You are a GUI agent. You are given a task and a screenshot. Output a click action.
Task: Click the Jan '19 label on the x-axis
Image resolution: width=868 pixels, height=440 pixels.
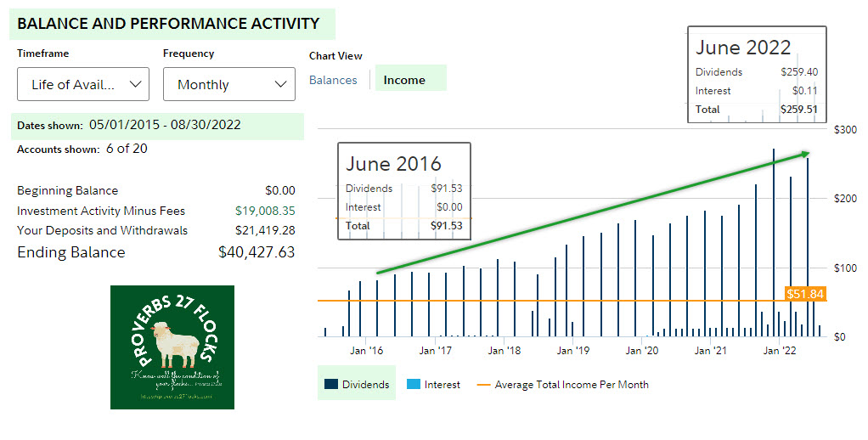coord(572,350)
